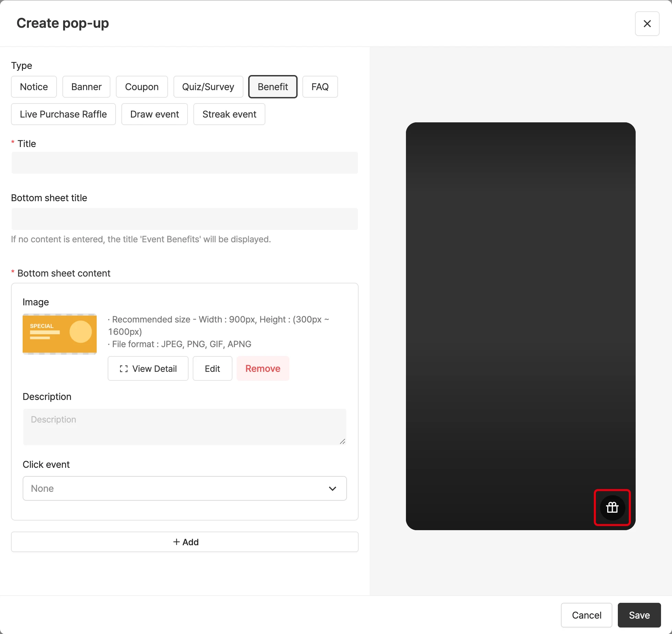Cancel the pop-up creation
This screenshot has width=672, height=634.
coord(587,615)
